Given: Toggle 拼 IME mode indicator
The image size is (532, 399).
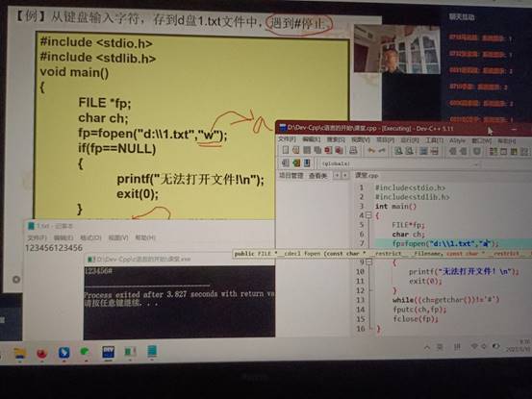Looking at the screenshot, I should tap(457, 347).
